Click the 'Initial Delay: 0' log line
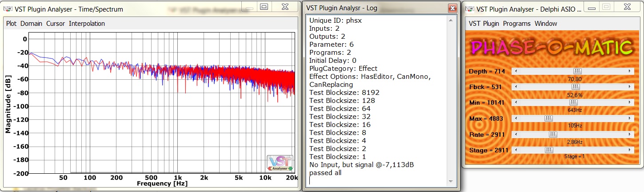 click(x=333, y=61)
